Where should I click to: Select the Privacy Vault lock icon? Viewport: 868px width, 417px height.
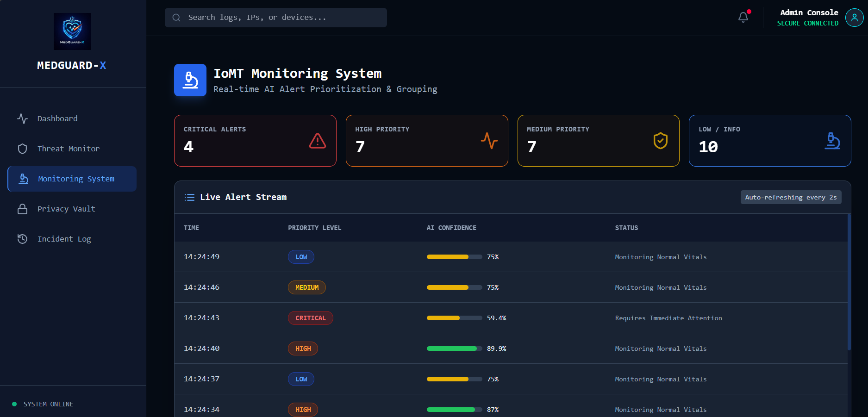[x=22, y=209]
